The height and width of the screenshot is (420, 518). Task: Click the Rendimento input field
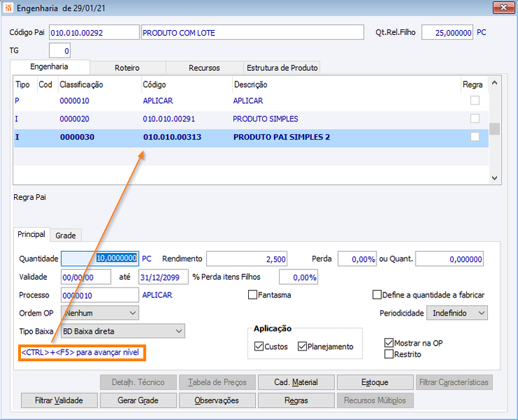(x=247, y=259)
